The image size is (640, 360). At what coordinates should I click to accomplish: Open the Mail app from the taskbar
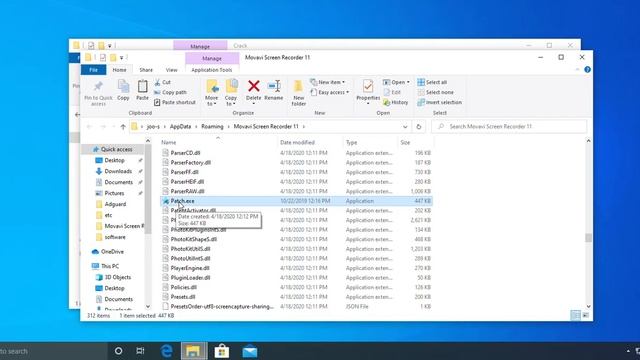[x=249, y=351]
